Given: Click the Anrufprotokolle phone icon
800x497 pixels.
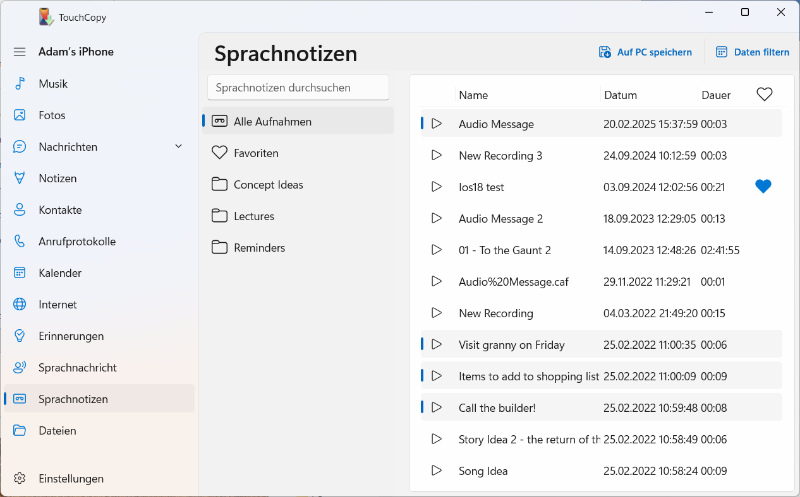Looking at the screenshot, I should (x=19, y=241).
